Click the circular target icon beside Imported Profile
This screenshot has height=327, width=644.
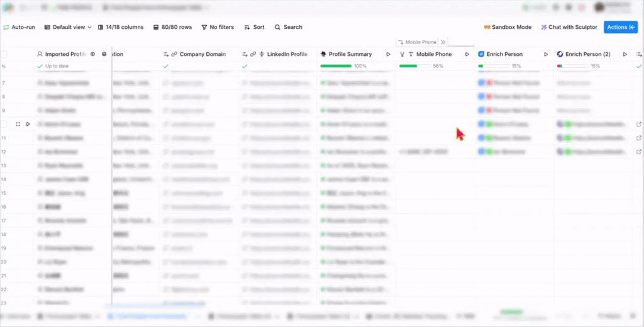click(x=93, y=54)
